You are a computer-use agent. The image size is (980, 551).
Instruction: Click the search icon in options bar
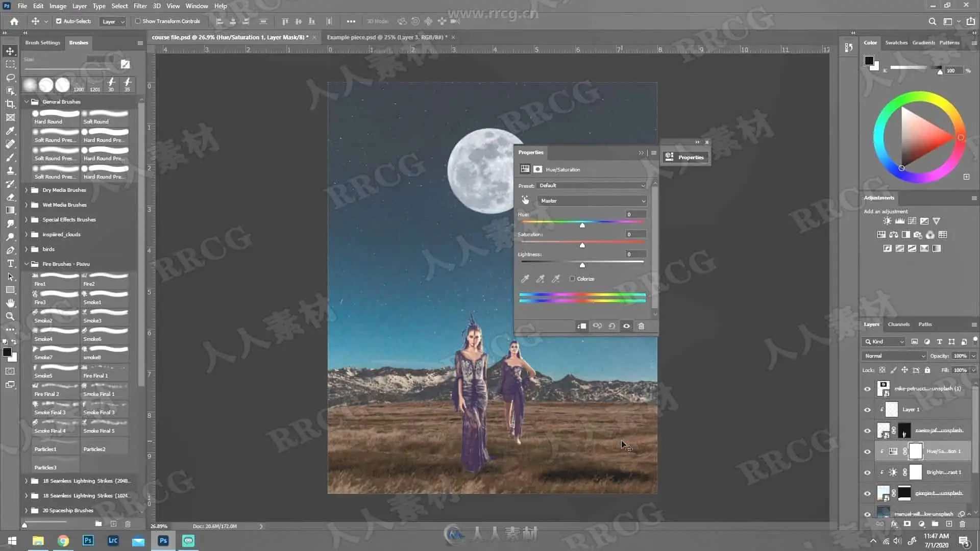pyautogui.click(x=932, y=21)
